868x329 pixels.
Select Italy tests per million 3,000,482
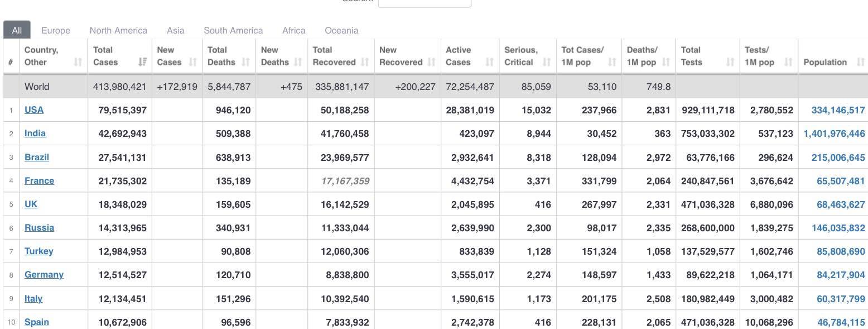[x=771, y=299]
